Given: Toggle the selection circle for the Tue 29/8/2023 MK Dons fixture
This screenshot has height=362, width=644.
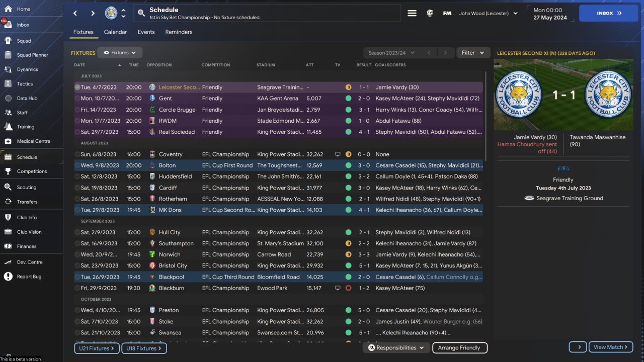Looking at the screenshot, I should pyautogui.click(x=77, y=210).
